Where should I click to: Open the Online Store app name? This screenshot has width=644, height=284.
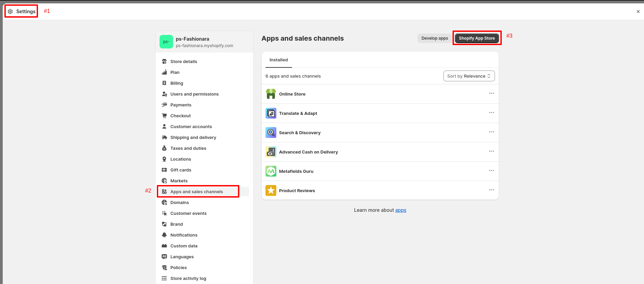[292, 94]
